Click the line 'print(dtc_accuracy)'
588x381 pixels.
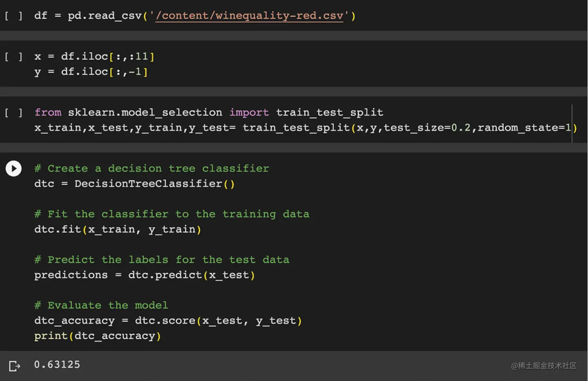click(x=98, y=336)
